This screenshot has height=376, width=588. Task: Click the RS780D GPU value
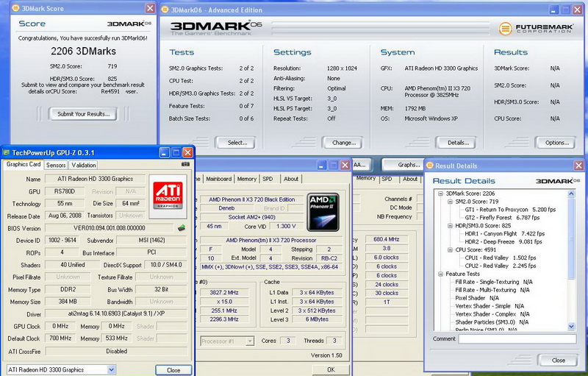pos(65,191)
